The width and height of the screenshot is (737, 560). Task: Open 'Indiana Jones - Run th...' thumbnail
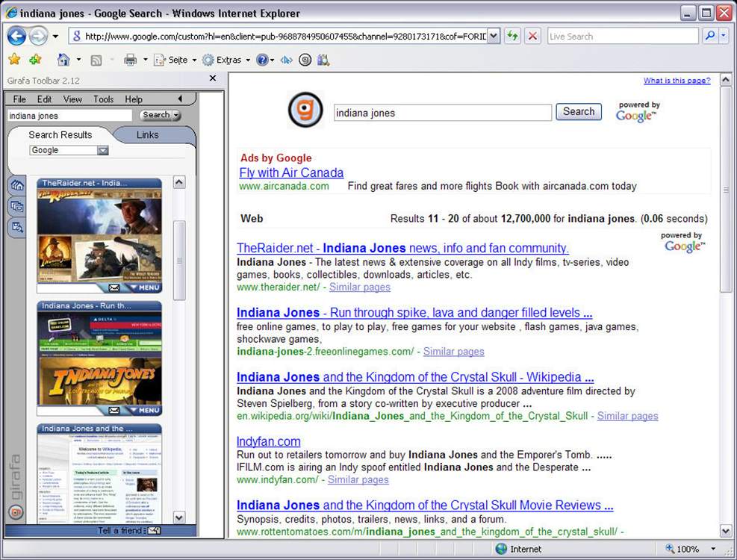(x=99, y=358)
